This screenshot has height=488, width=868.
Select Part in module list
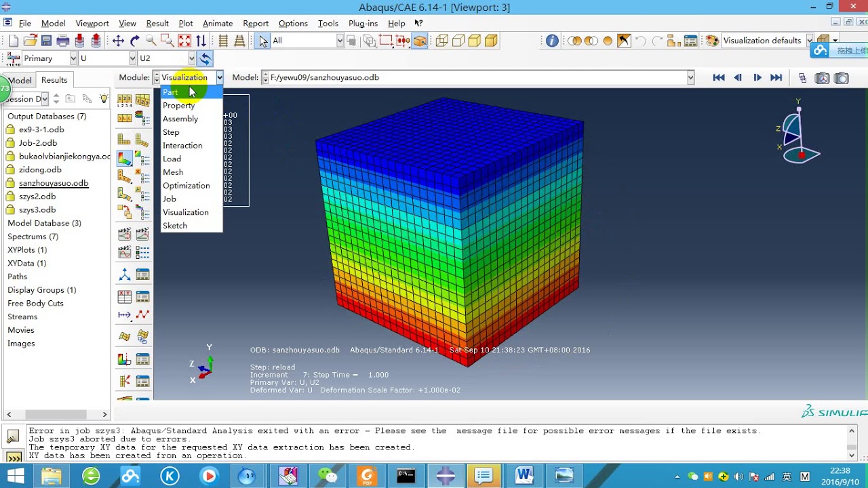[x=191, y=92]
